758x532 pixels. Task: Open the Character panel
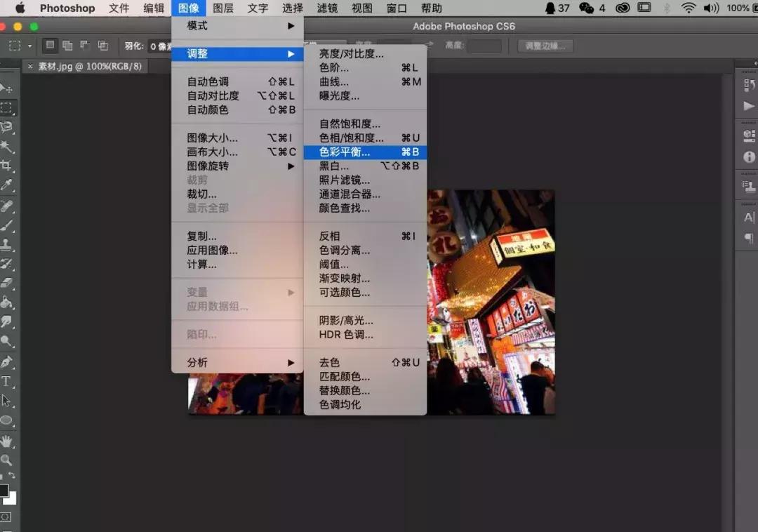[747, 218]
